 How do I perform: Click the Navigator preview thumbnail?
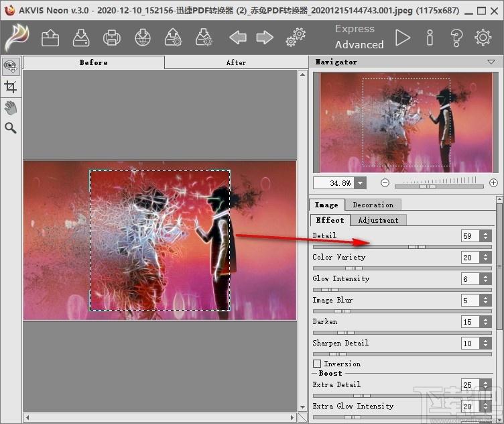coord(406,122)
